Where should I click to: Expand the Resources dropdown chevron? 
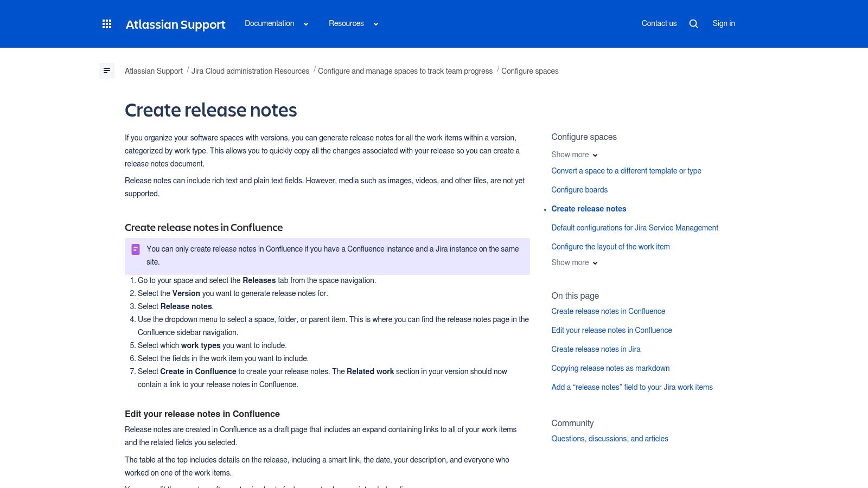(x=375, y=24)
